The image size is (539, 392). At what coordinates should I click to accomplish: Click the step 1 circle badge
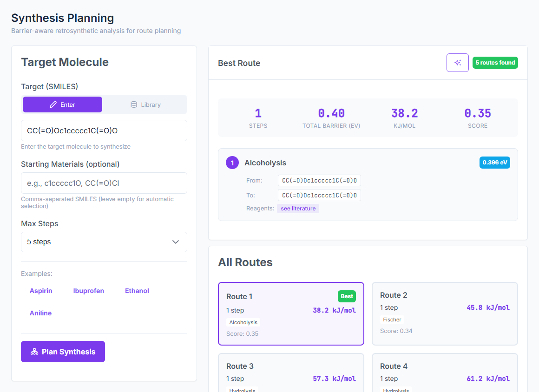click(x=232, y=163)
